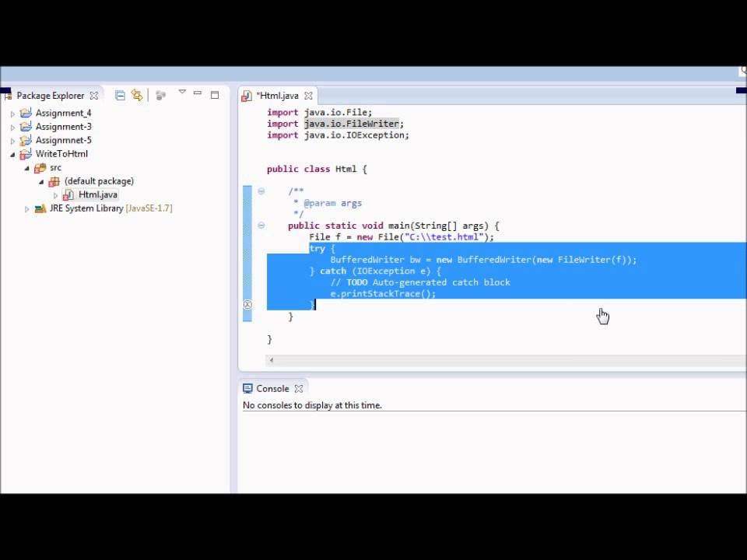Click the Package Explorer tab icon
The image size is (747, 560).
(9, 95)
